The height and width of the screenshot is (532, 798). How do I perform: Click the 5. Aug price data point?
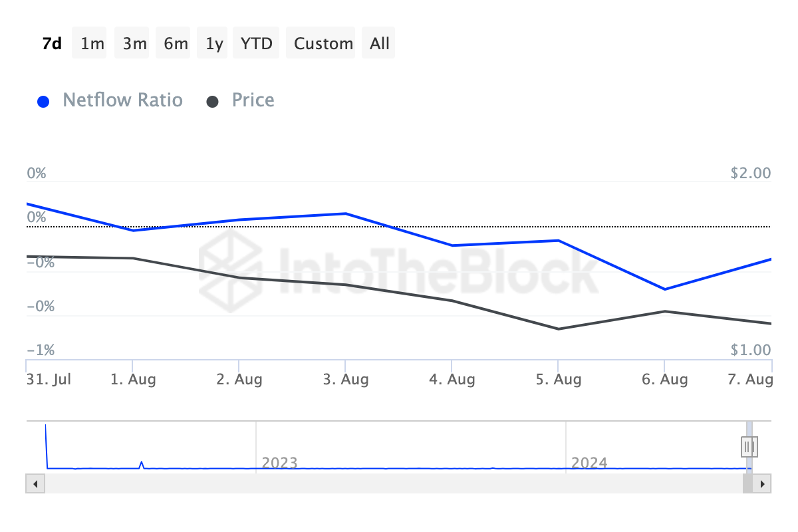(558, 329)
